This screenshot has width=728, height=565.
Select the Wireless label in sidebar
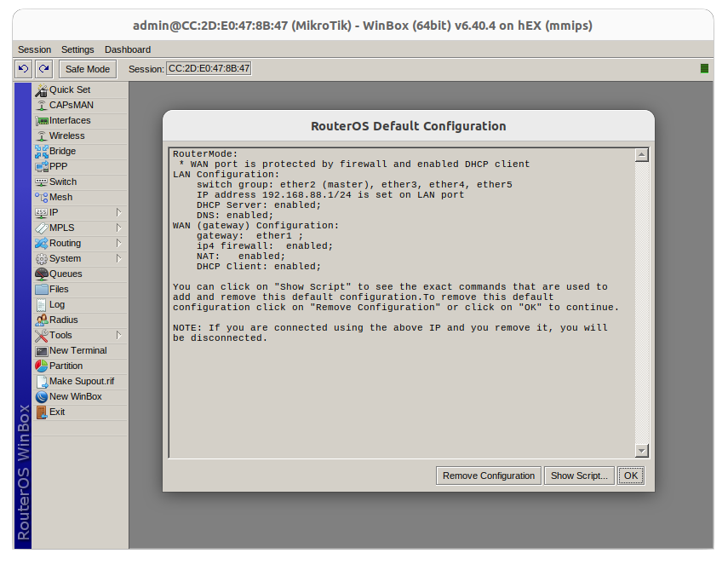coord(67,136)
